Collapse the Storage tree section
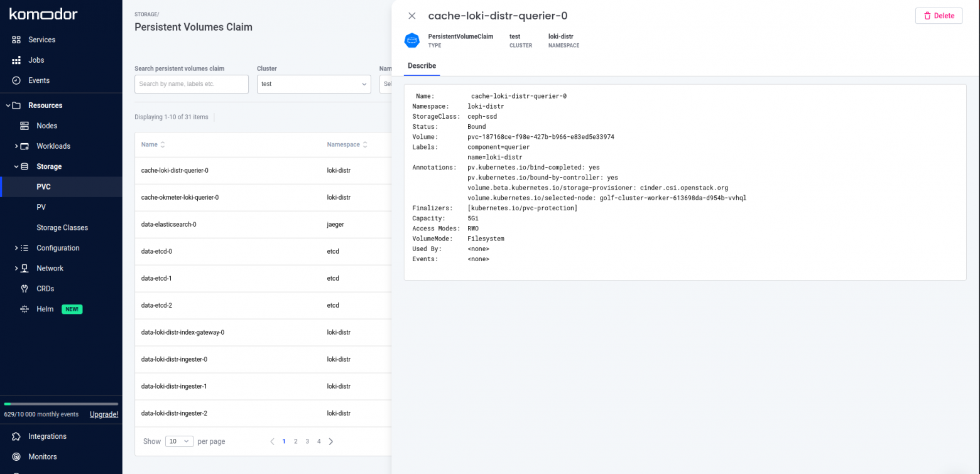980x474 pixels. (16, 166)
